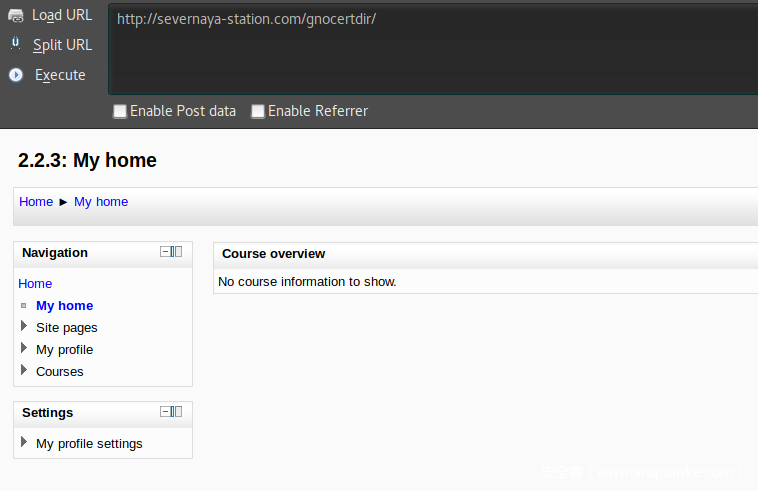Image resolution: width=758 pixels, height=491 pixels.
Task: Expand the Courses tree node
Action: click(24, 371)
